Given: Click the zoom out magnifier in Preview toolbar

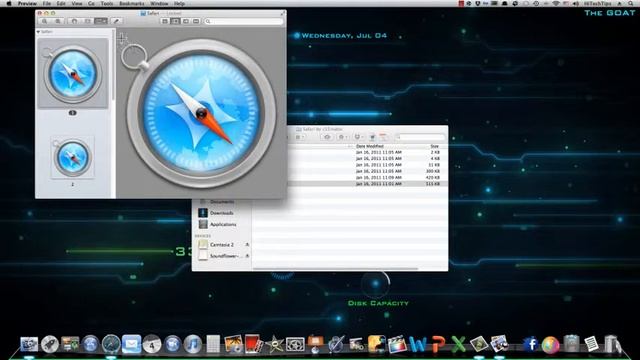Looking at the screenshot, I should (44, 21).
